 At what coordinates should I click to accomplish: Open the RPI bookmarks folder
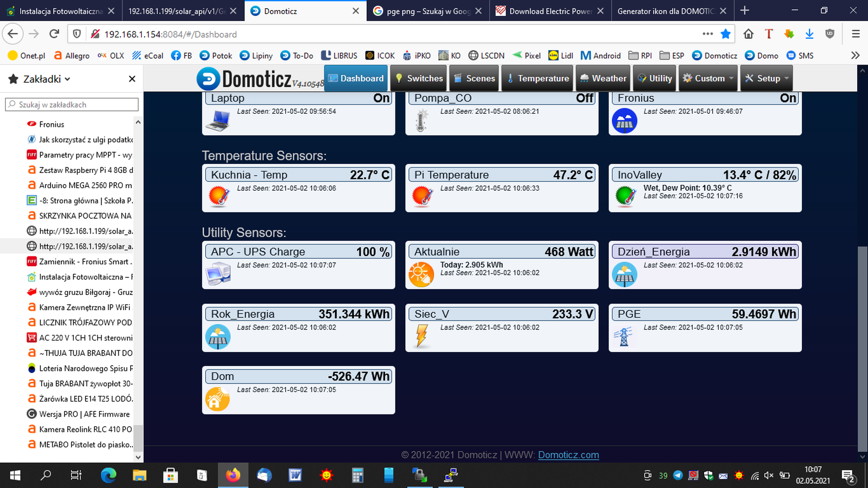640,56
